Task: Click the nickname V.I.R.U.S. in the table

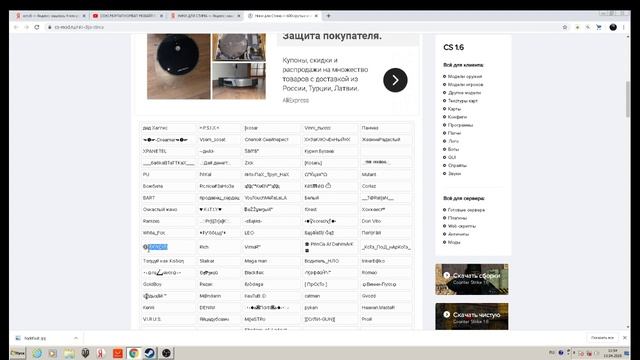Action: coord(152,319)
